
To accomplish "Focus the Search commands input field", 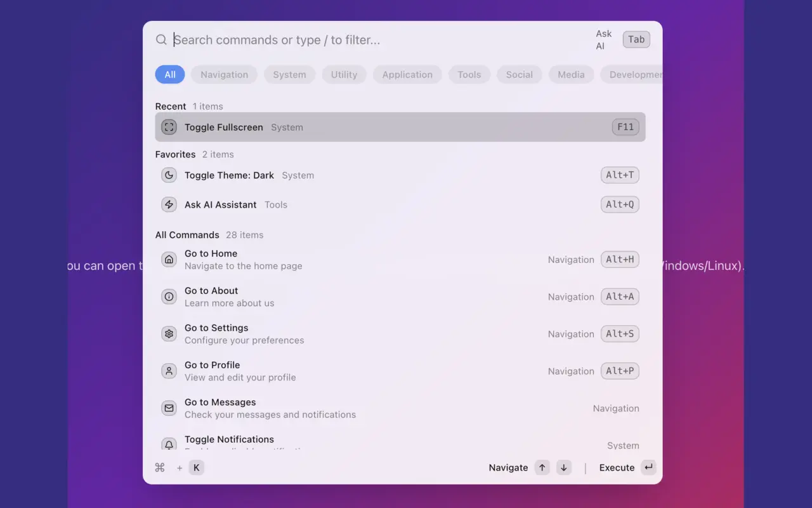I will [381, 40].
